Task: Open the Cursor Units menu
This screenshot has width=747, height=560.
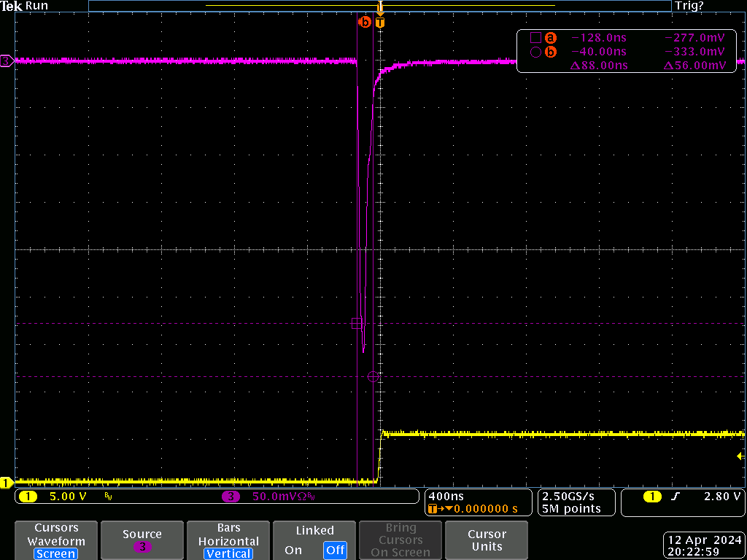Action: click(487, 540)
